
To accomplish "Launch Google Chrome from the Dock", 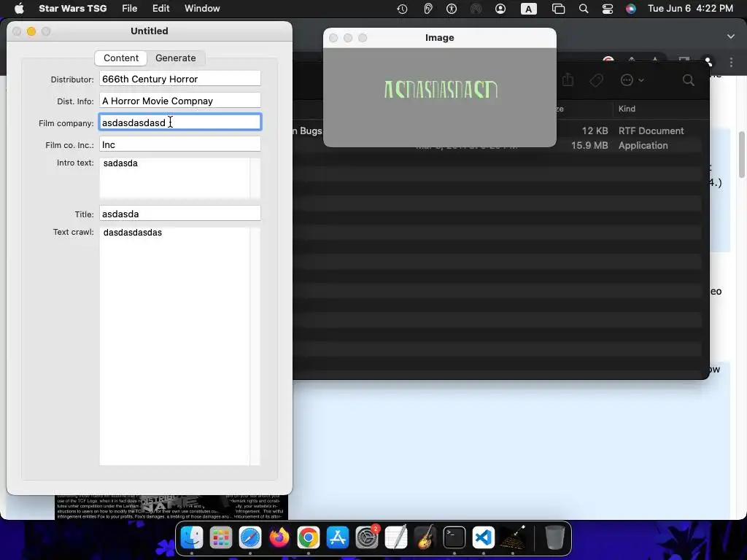I will click(x=309, y=537).
